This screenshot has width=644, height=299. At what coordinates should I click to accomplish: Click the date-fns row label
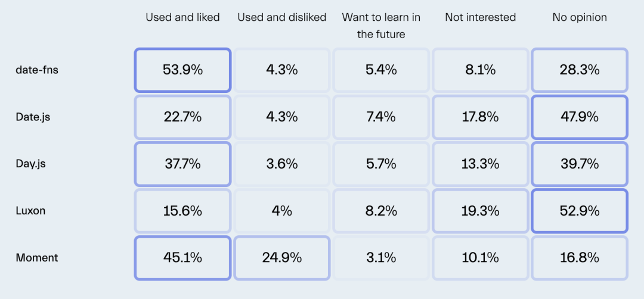[x=37, y=70]
